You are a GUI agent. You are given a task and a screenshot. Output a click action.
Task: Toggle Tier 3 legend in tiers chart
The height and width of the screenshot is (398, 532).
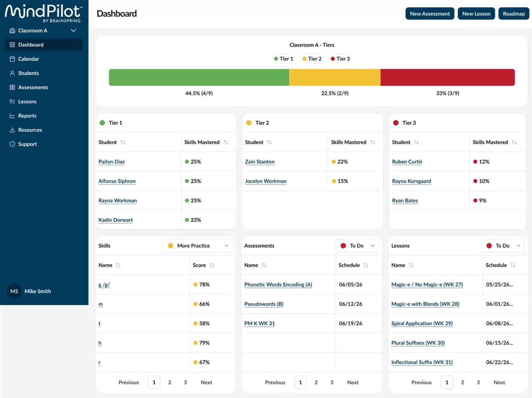point(340,59)
